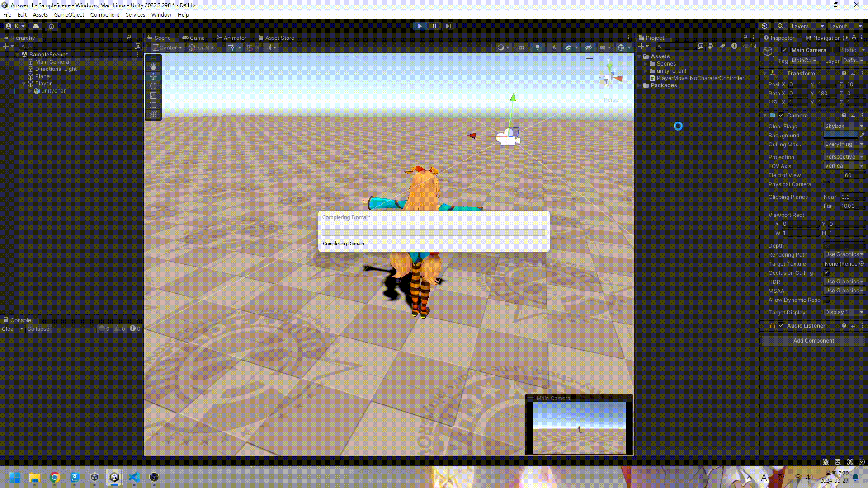Select the Hand view tool
The image size is (868, 488).
tap(153, 66)
